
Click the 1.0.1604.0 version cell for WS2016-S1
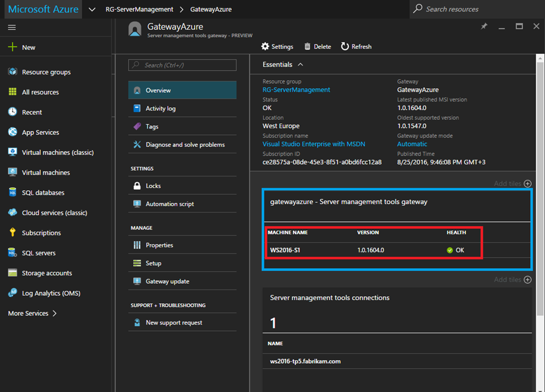tap(370, 250)
